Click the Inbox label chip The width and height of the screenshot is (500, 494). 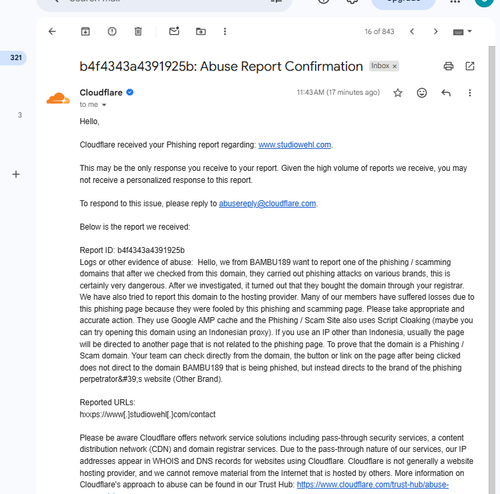point(380,66)
